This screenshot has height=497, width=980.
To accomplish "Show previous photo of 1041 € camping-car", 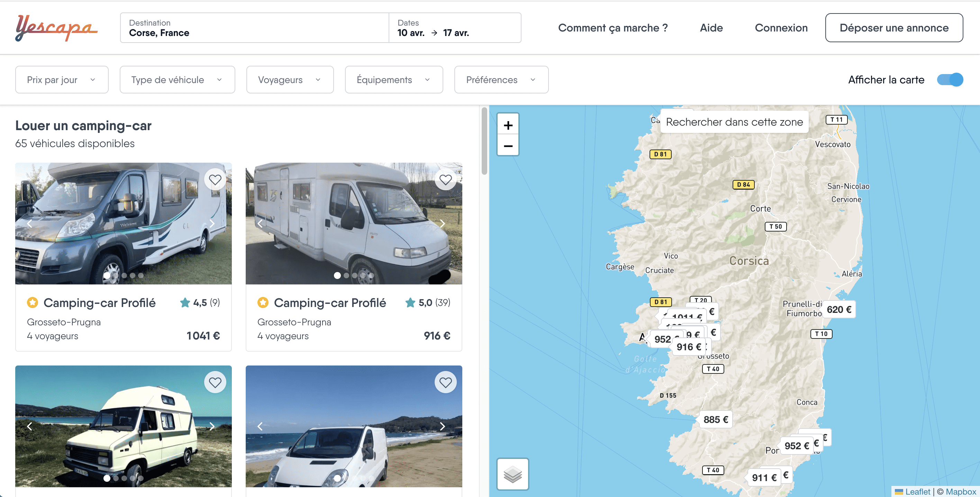I will [30, 223].
